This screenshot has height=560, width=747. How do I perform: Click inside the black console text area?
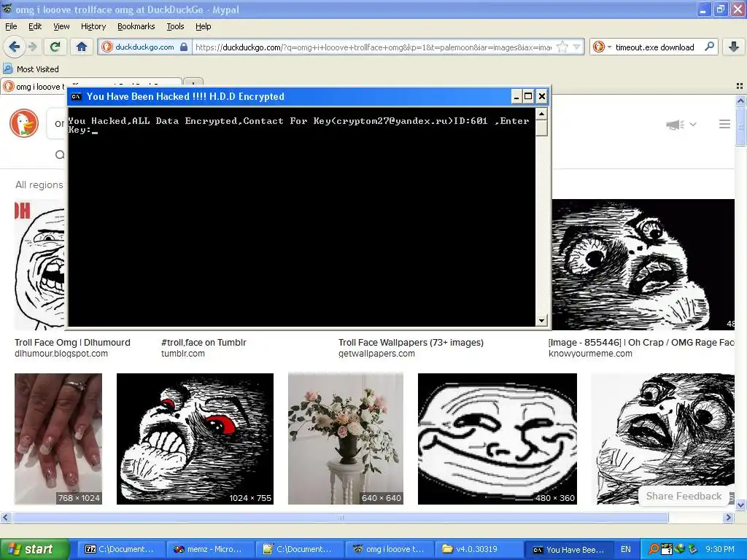pyautogui.click(x=301, y=217)
